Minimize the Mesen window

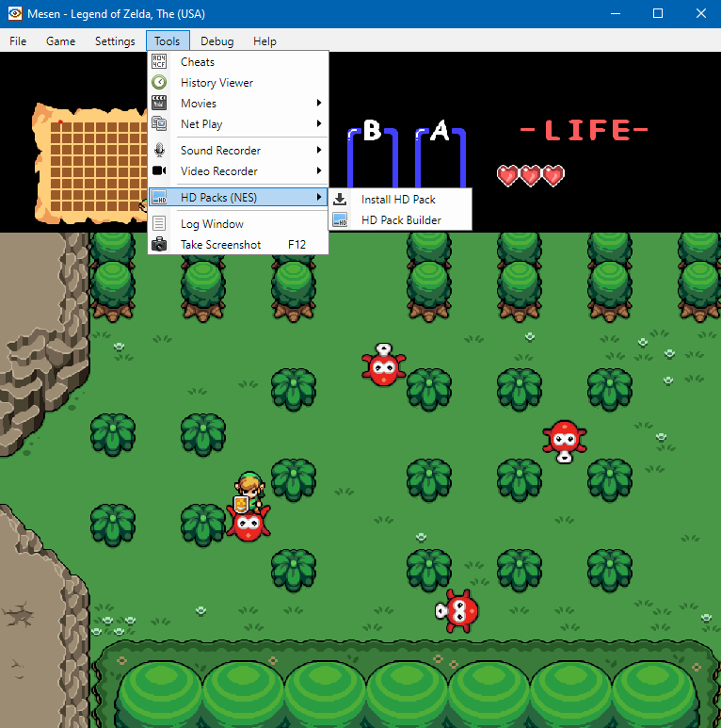616,13
